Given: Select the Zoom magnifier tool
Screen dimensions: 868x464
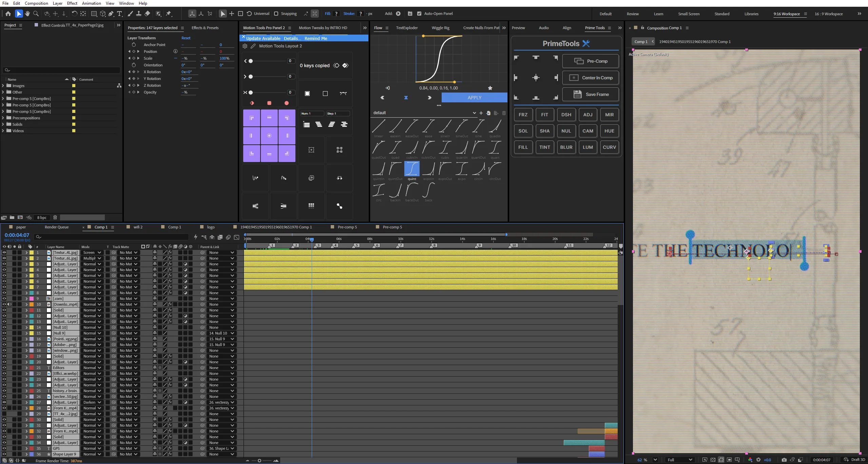Looking at the screenshot, I should [36, 14].
